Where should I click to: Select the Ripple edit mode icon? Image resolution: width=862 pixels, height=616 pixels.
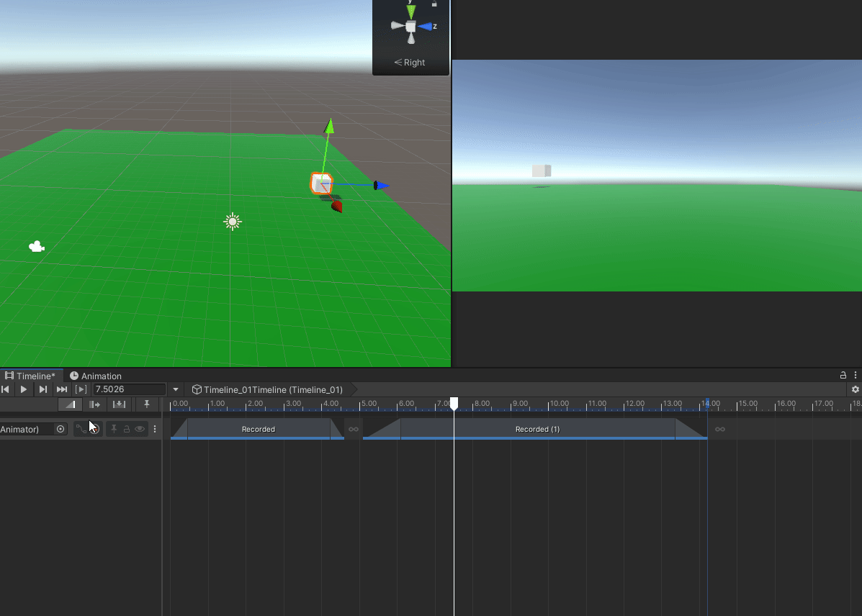point(94,404)
